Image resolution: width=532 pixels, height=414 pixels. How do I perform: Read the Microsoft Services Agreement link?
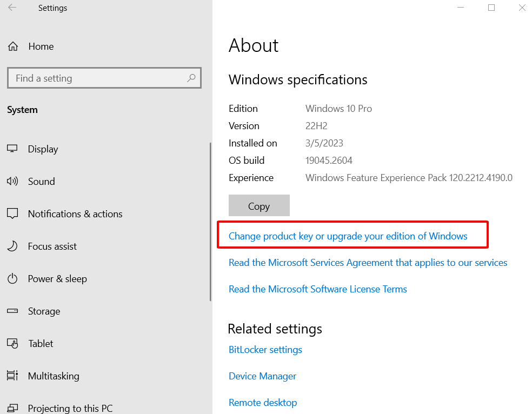[x=368, y=263]
